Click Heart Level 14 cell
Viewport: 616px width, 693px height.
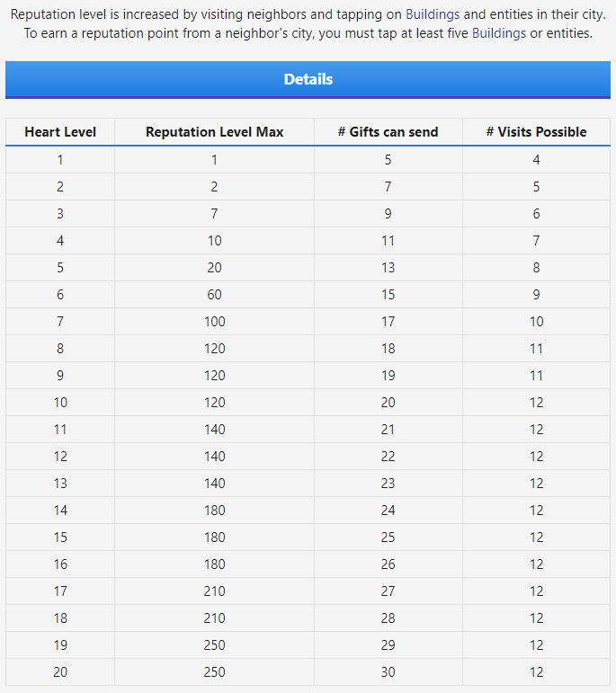click(60, 510)
